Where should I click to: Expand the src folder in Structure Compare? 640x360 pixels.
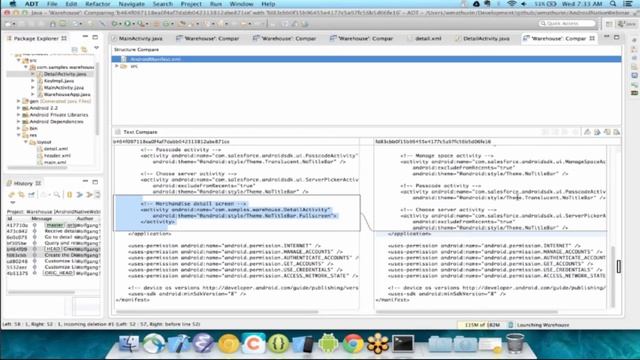(x=117, y=66)
